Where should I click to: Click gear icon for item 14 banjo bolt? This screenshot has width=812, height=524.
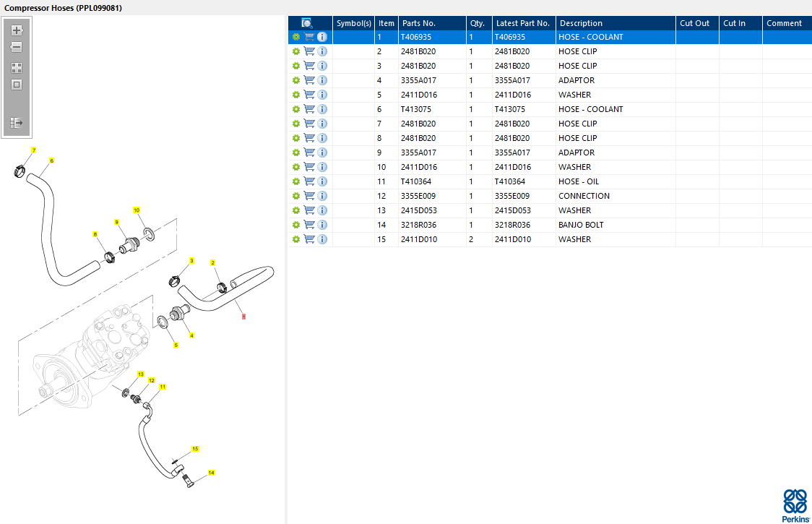click(x=295, y=225)
